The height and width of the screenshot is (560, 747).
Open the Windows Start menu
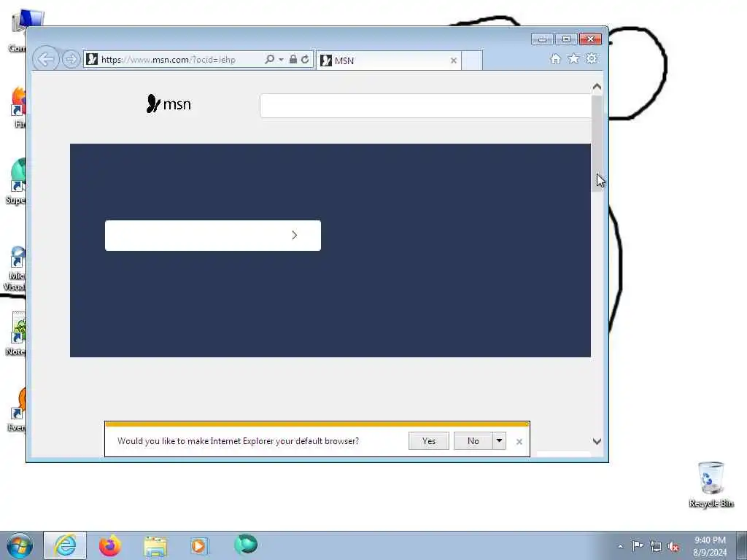(x=20, y=545)
